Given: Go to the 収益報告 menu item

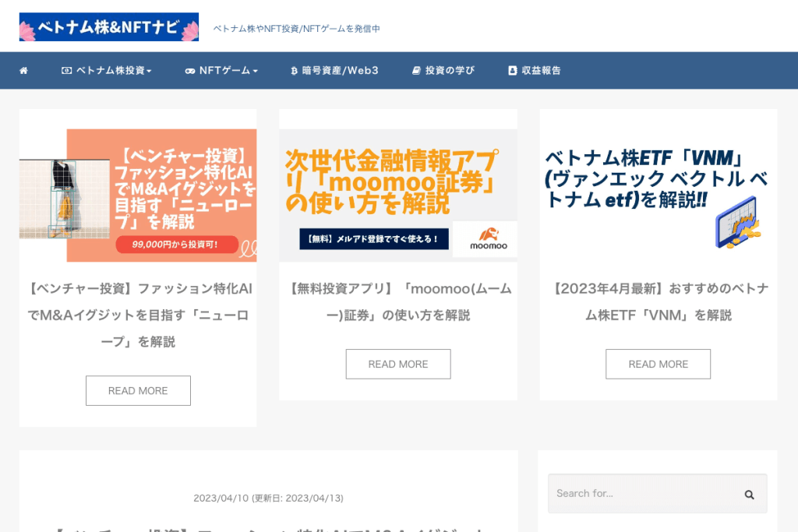Looking at the screenshot, I should pyautogui.click(x=534, y=71).
